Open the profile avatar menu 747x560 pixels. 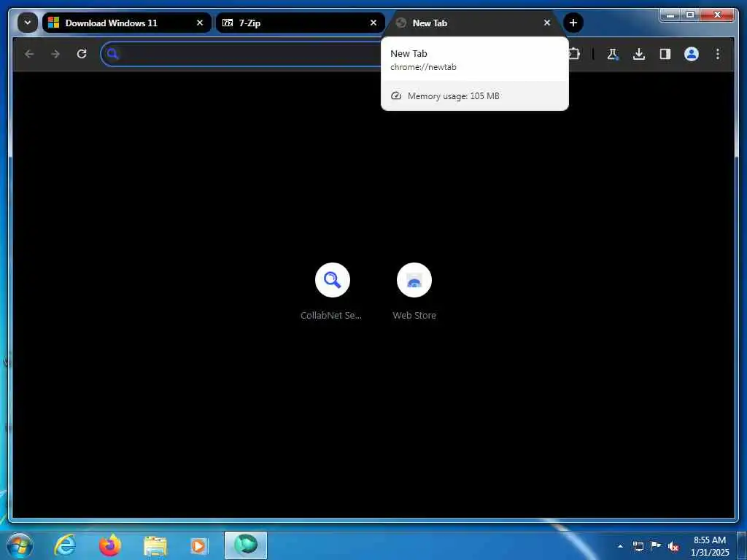(x=692, y=54)
